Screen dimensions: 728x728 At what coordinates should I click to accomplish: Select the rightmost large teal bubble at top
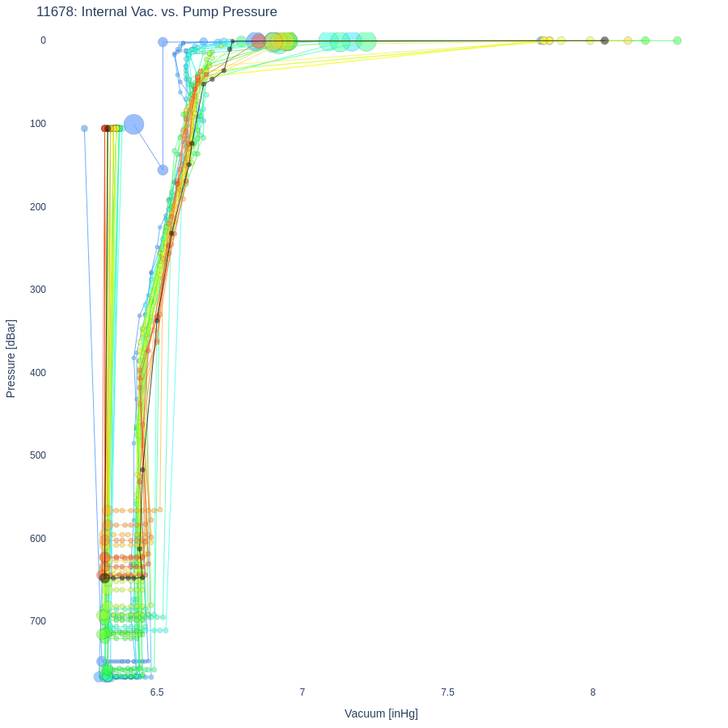tap(366, 40)
